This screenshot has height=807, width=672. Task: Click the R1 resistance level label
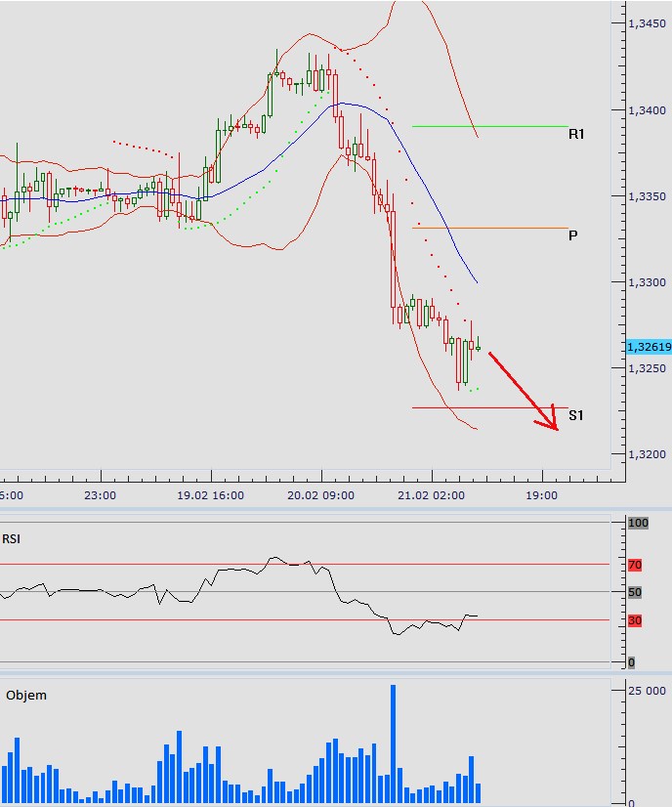(576, 134)
